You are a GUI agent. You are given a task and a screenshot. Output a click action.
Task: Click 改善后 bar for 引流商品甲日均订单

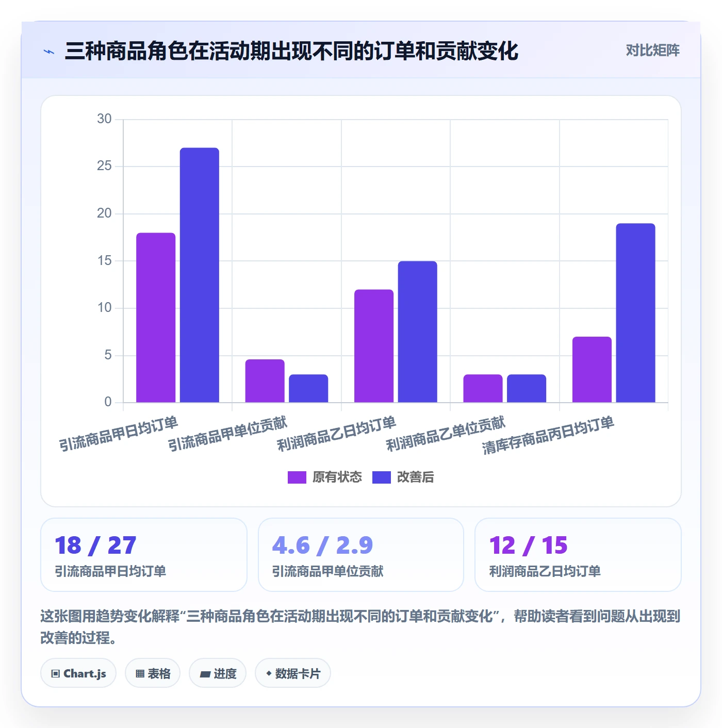click(200, 275)
